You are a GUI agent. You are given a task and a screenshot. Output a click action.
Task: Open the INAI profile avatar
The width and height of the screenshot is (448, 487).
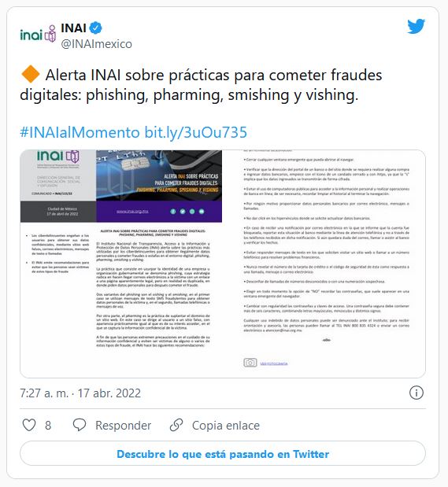pos(38,34)
